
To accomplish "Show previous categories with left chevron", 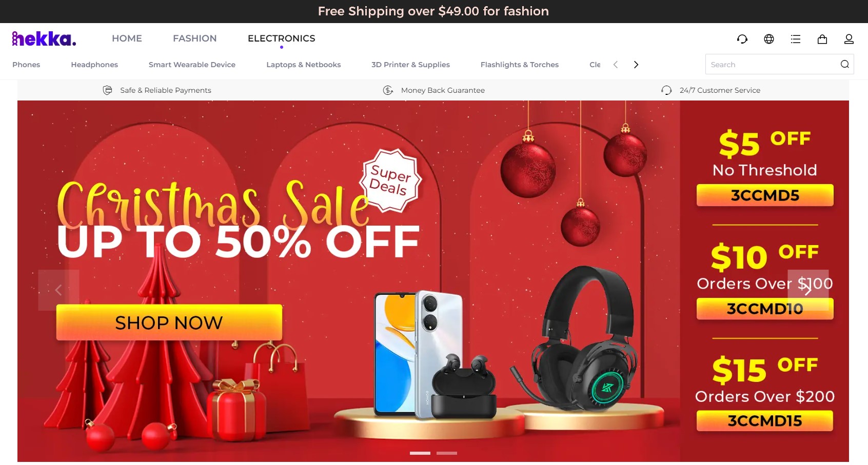I will (616, 65).
